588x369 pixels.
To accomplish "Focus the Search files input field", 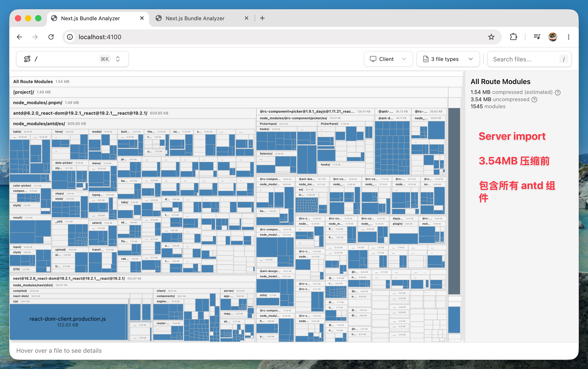I will [x=529, y=59].
